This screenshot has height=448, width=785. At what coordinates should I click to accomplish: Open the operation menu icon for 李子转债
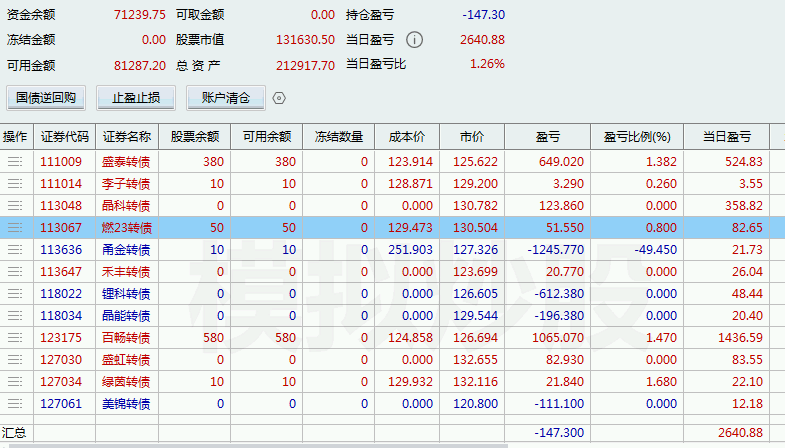(x=15, y=184)
